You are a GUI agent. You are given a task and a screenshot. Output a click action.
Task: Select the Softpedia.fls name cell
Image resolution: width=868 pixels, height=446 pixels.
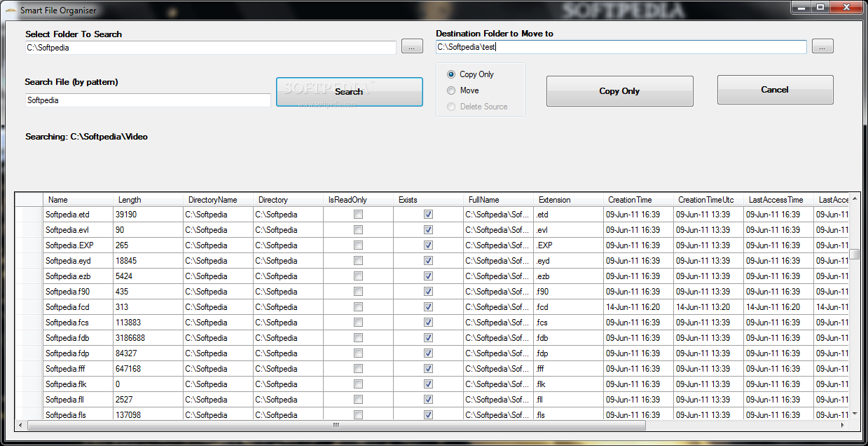click(78, 414)
